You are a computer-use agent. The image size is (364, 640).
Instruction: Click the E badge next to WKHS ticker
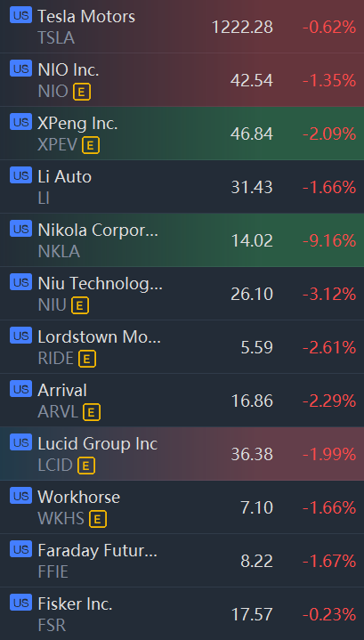click(x=98, y=520)
